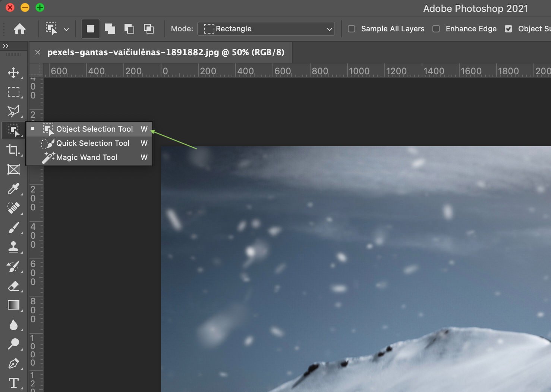Enable Enhance Edge checkbox

436,29
